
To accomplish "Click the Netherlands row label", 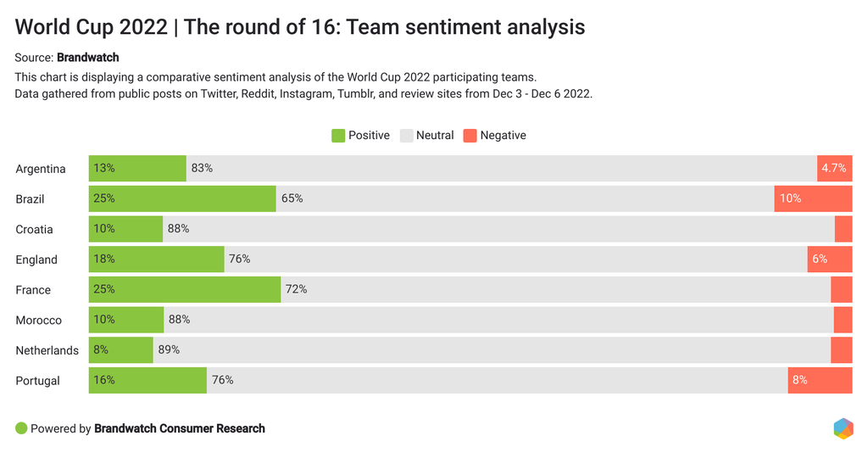I will pos(47,350).
